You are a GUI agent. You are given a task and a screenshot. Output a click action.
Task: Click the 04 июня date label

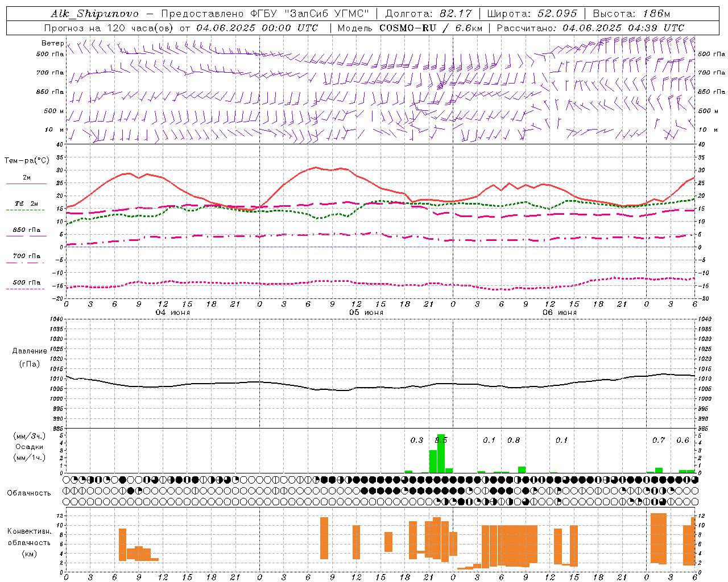pos(173,313)
